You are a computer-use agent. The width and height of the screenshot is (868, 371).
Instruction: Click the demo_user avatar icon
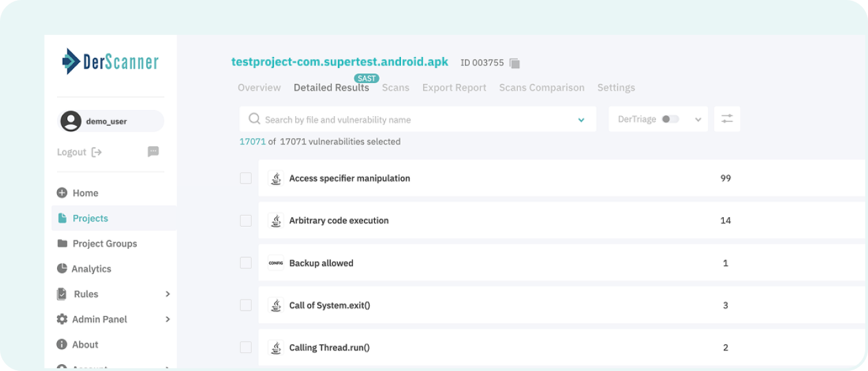tap(71, 121)
